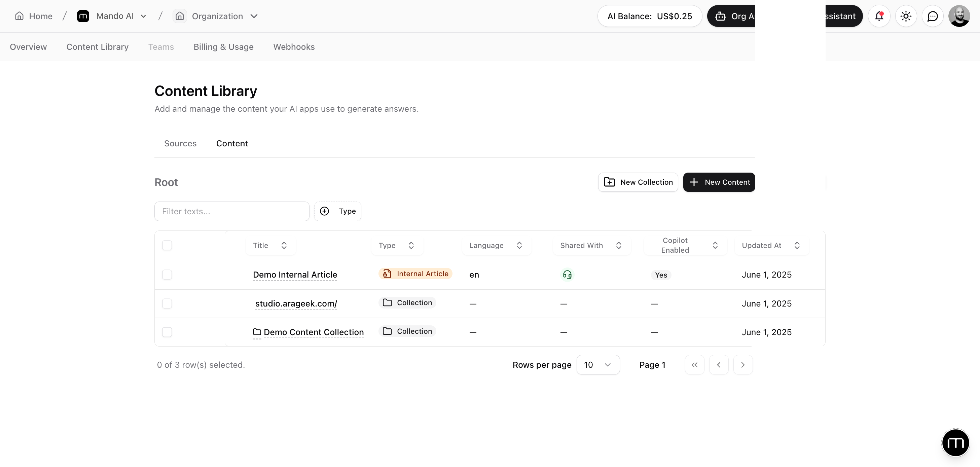Toggle the select-all header checkbox
This screenshot has height=467, width=980.
coord(167,245)
